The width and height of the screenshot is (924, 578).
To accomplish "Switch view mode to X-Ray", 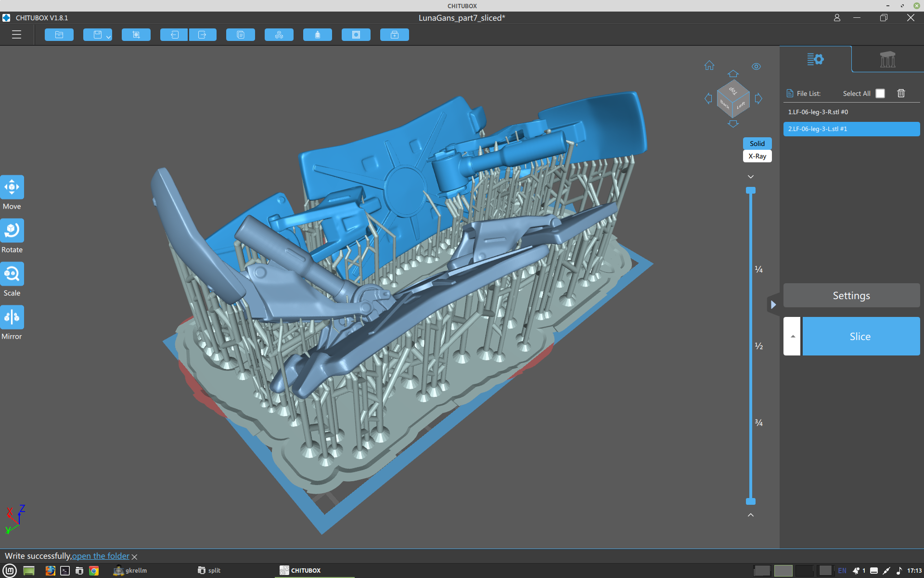I will point(757,156).
